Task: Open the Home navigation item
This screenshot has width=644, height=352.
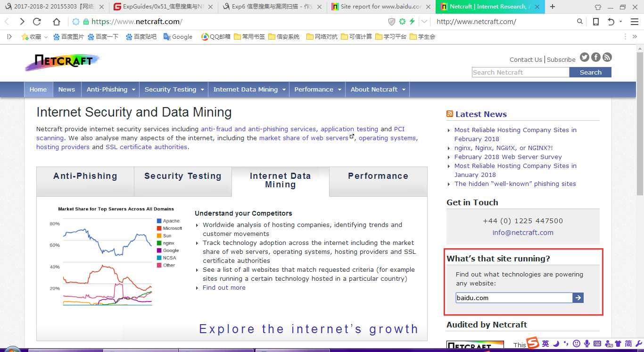Action: 38,90
